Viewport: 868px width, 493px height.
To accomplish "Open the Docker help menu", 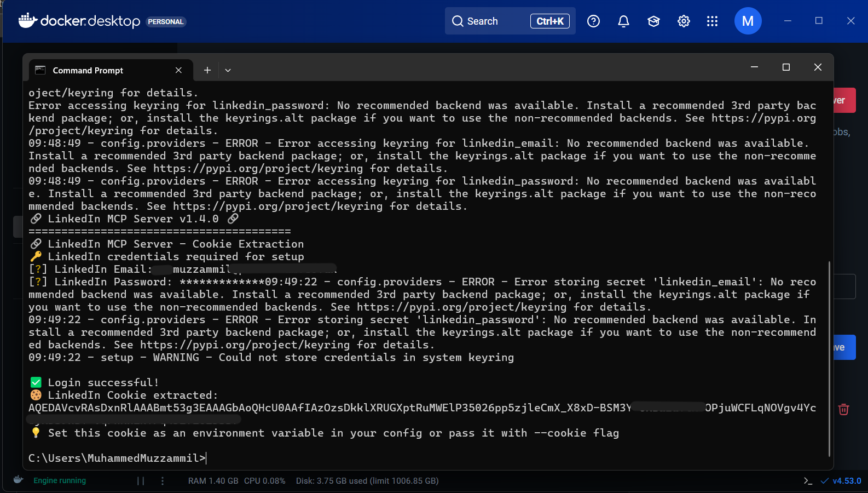I will coord(593,21).
